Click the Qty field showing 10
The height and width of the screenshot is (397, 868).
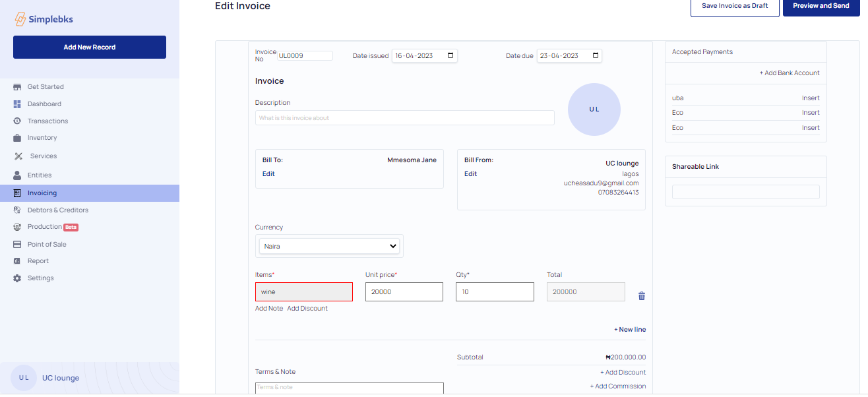tap(495, 292)
